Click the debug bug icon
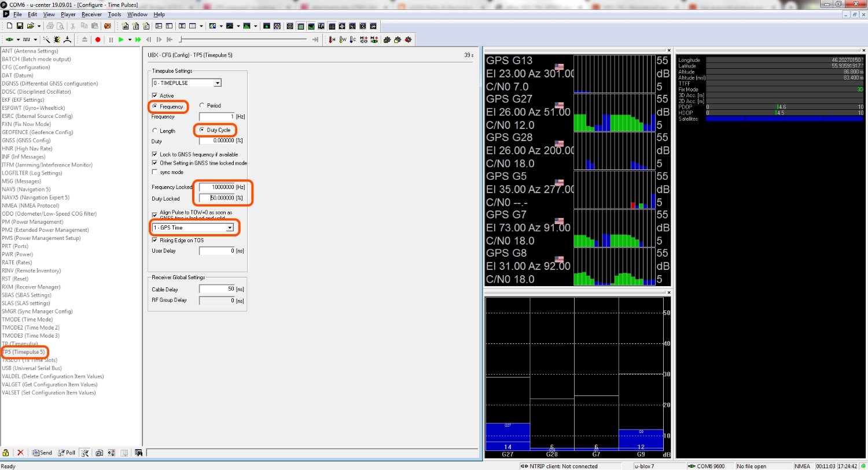The width and height of the screenshot is (868, 470). [57, 40]
